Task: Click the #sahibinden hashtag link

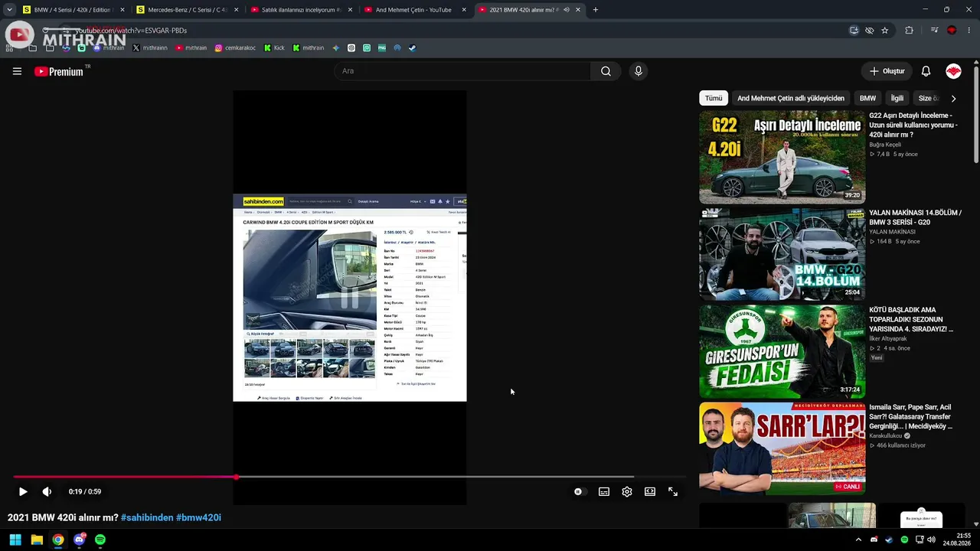Action: click(147, 517)
